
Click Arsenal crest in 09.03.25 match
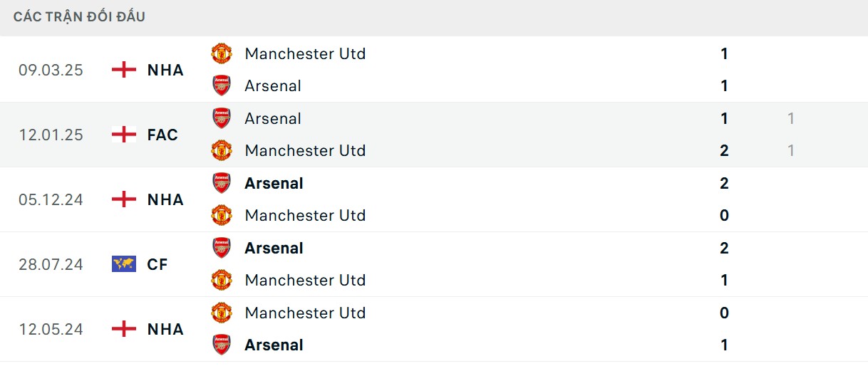coord(222,85)
